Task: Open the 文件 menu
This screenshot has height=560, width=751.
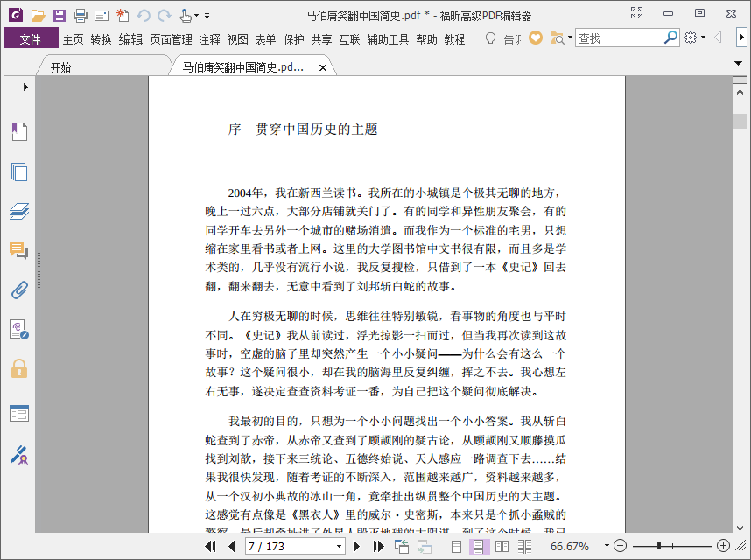Action: (31, 38)
